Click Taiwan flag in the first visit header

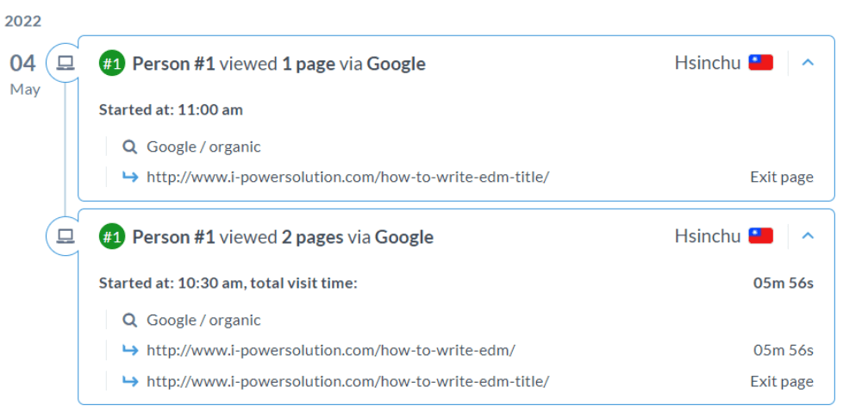pos(760,63)
